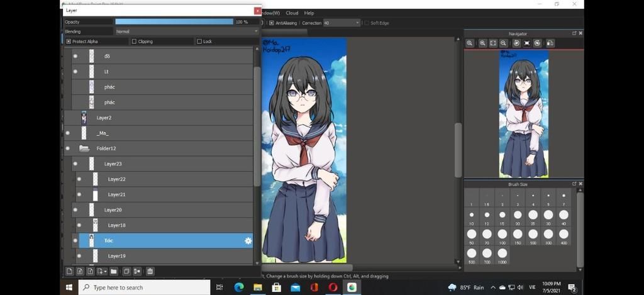Collapse Folder12 via its folder icon

84,148
